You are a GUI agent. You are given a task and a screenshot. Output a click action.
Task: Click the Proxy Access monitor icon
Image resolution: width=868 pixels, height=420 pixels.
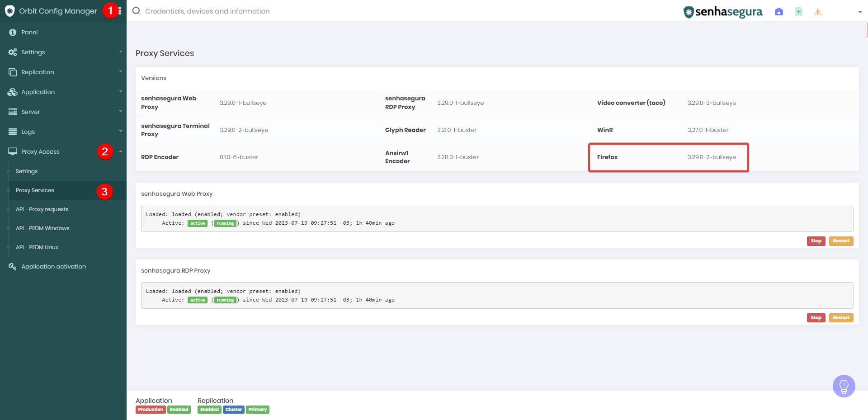coord(13,151)
